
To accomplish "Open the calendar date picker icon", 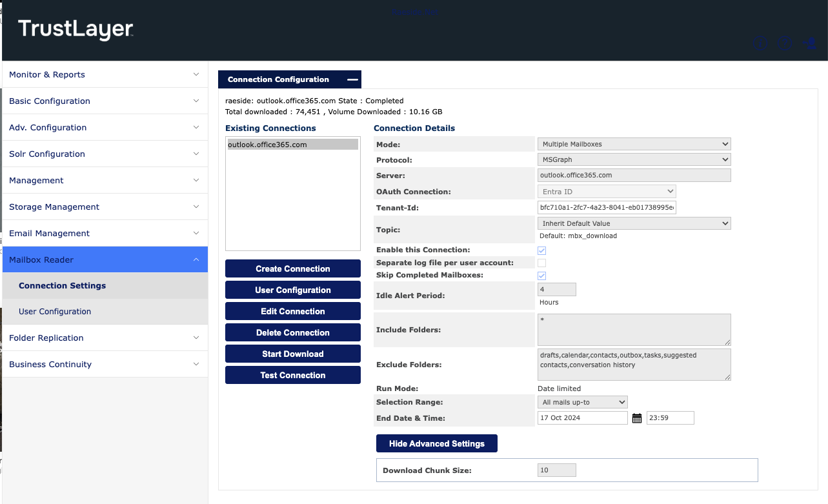I will point(637,418).
